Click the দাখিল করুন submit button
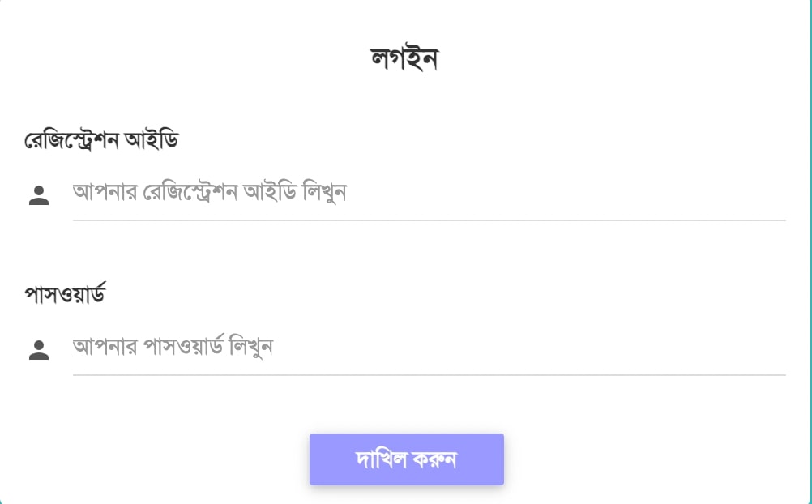 pos(407,459)
